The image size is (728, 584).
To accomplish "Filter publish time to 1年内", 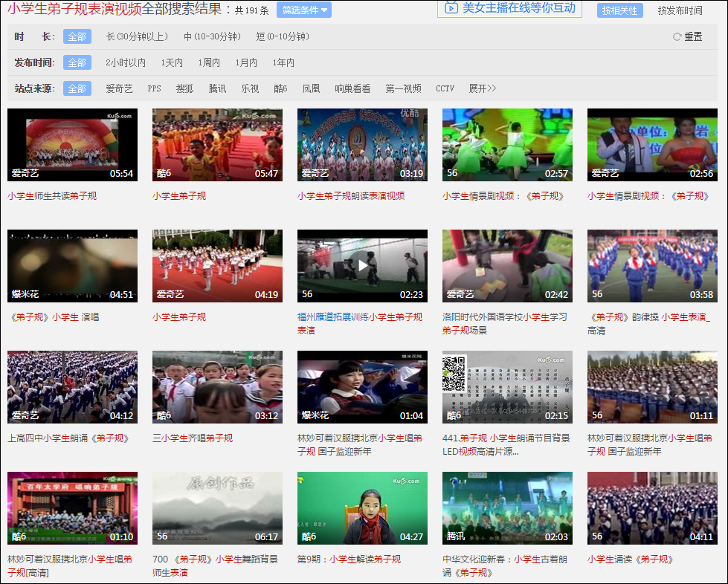I will coord(283,62).
